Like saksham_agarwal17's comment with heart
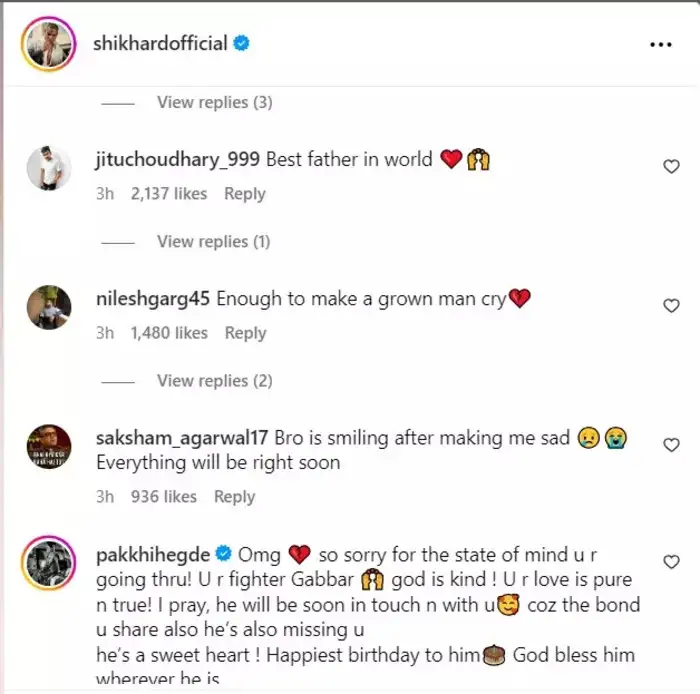Screen dimensions: 700x694 tap(672, 445)
